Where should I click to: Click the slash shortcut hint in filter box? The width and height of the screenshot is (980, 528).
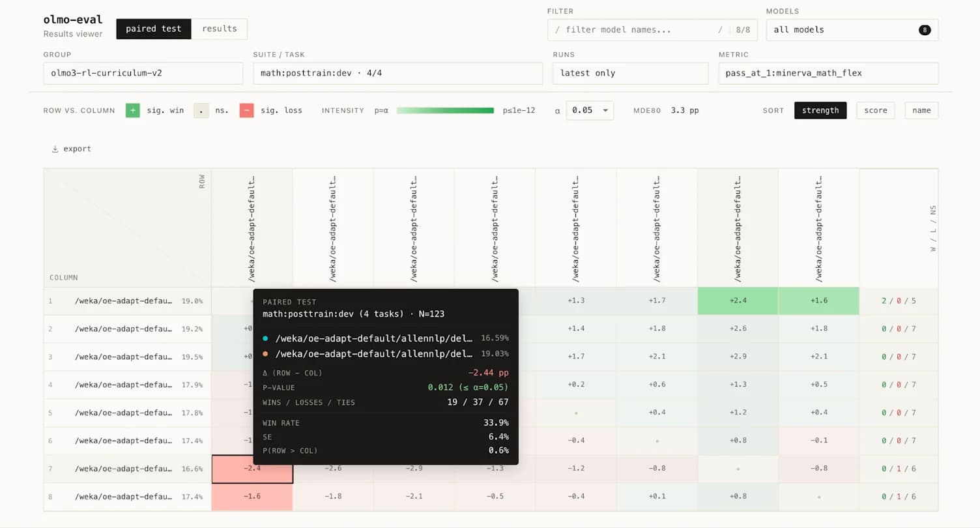click(x=720, y=30)
